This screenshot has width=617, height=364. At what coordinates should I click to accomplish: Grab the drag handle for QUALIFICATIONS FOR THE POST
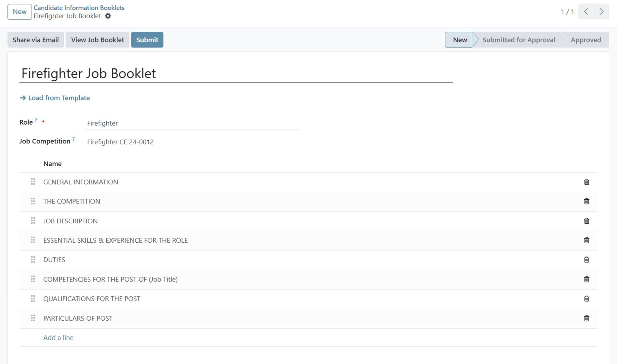point(33,299)
